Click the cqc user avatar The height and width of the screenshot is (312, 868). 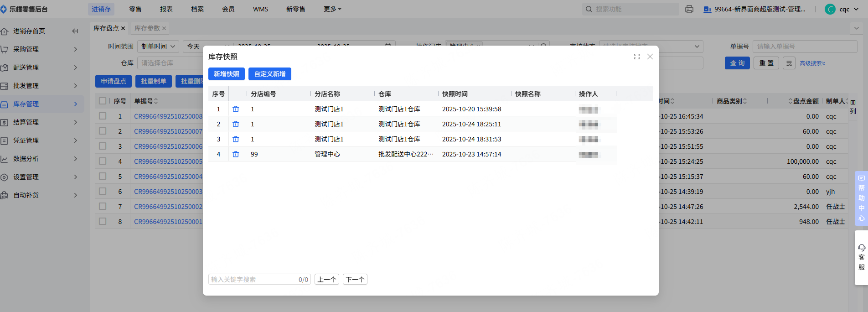point(830,9)
